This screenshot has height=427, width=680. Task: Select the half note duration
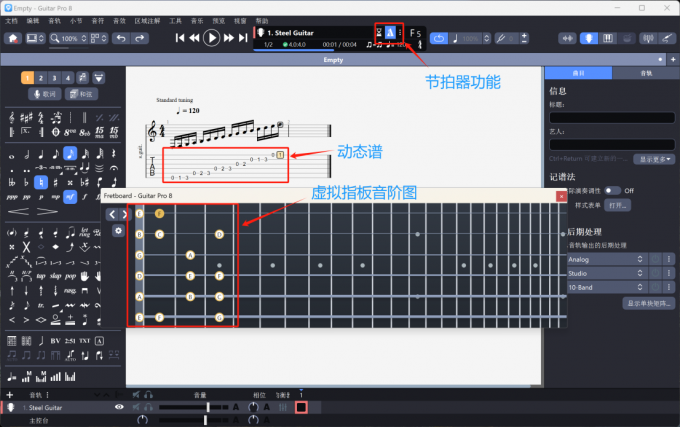[x=26, y=154]
